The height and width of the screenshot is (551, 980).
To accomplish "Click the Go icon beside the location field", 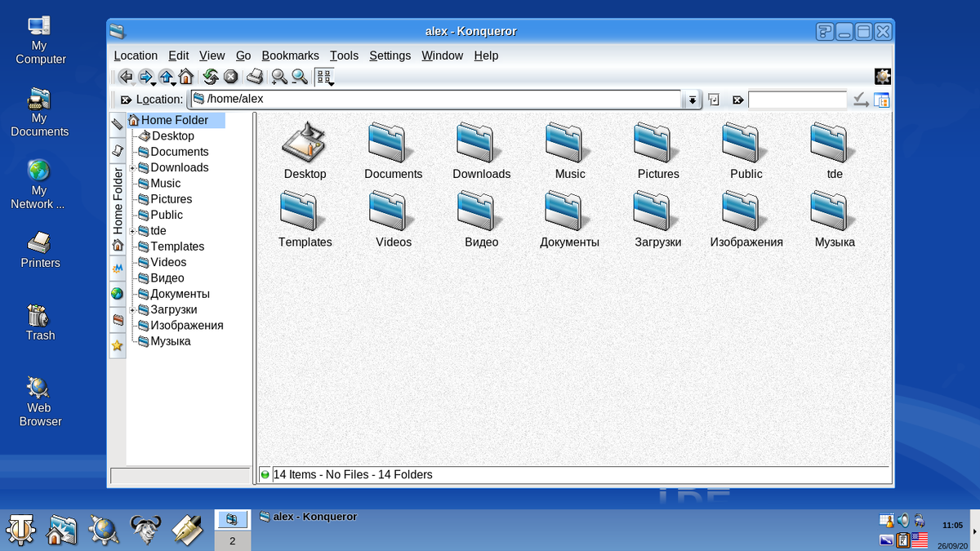I will tap(713, 100).
